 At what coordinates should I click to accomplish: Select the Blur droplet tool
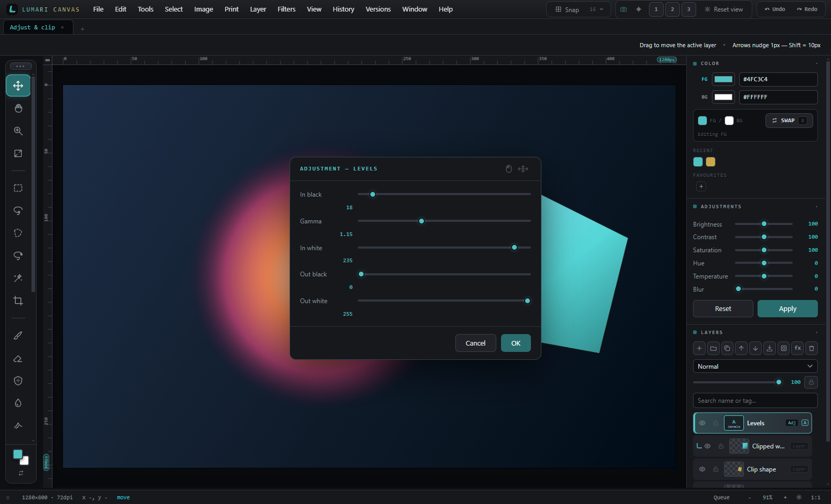[x=18, y=403]
